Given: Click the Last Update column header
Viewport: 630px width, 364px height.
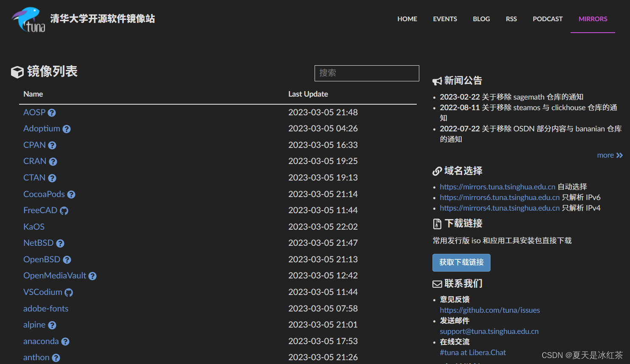Looking at the screenshot, I should click(x=308, y=94).
